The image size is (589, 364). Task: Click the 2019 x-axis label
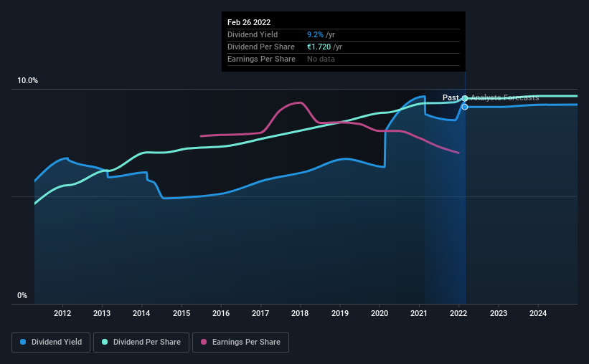point(340,313)
